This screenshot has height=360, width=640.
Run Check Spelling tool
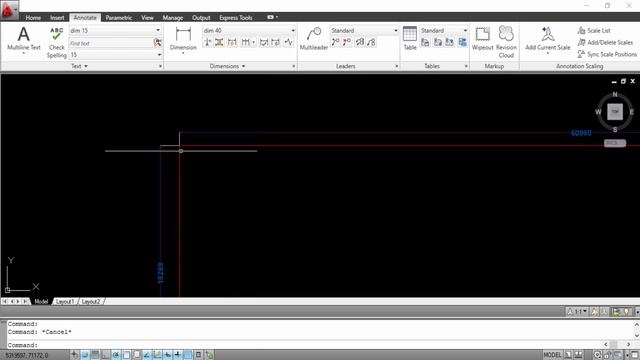click(56, 42)
